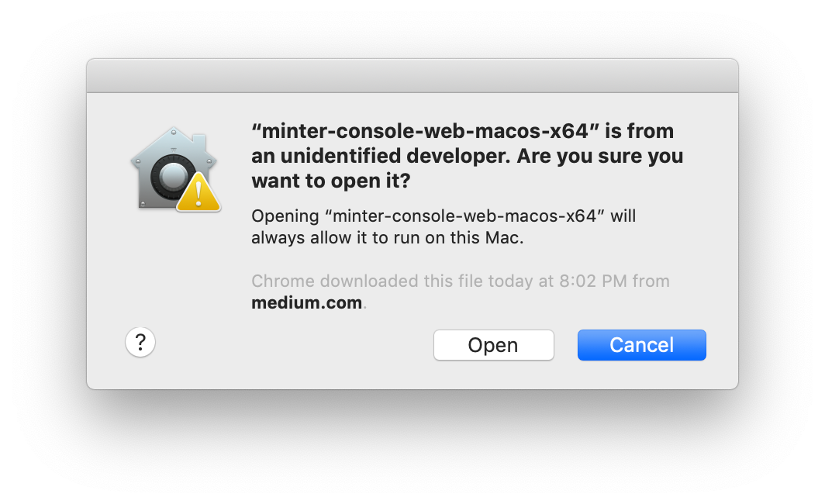Click the dialog's gray title bar
825x504 pixels.
412,75
